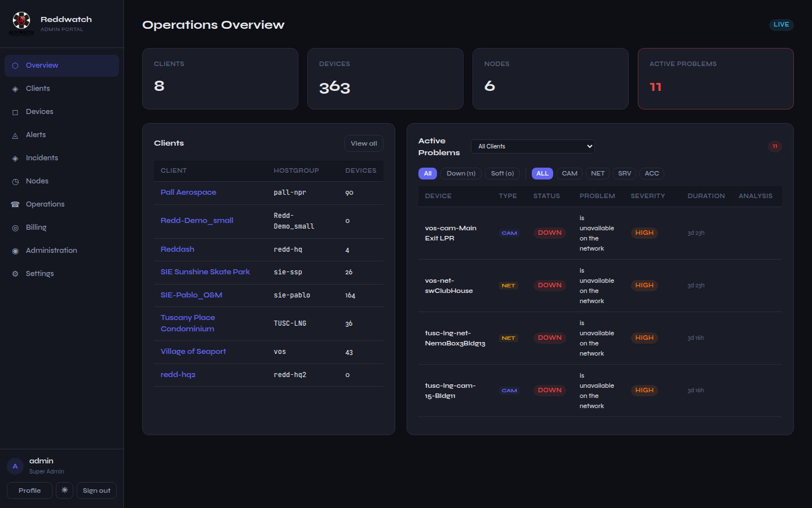Screen dimensions: 812x508
Task: Open the Clients page from sidebar
Action: [61, 89]
